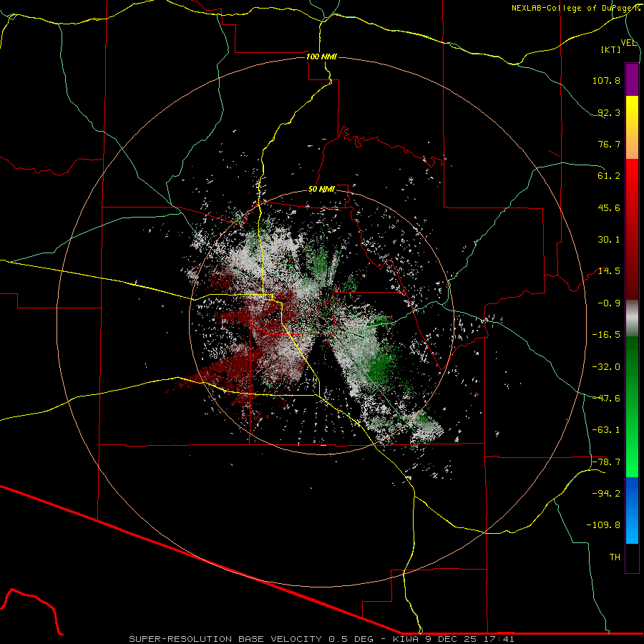Click the -78.7 legend value

(x=606, y=462)
